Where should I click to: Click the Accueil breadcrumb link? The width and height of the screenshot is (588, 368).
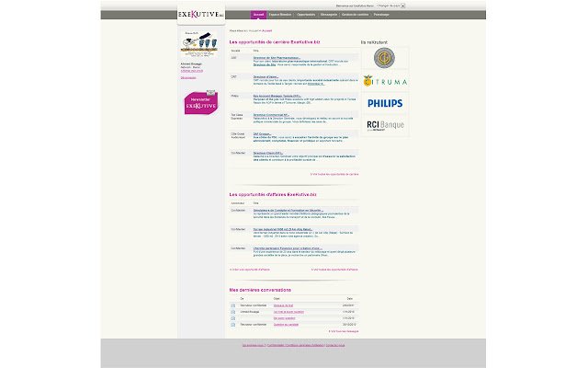tap(267, 30)
